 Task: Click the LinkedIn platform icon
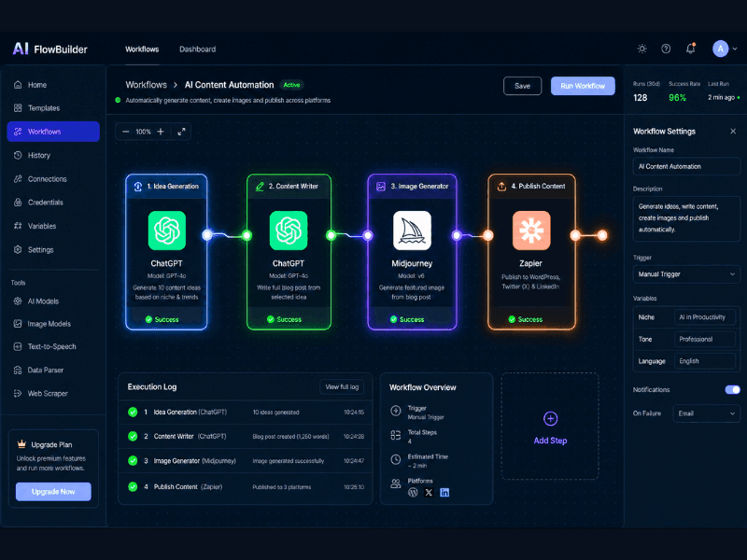tap(444, 493)
